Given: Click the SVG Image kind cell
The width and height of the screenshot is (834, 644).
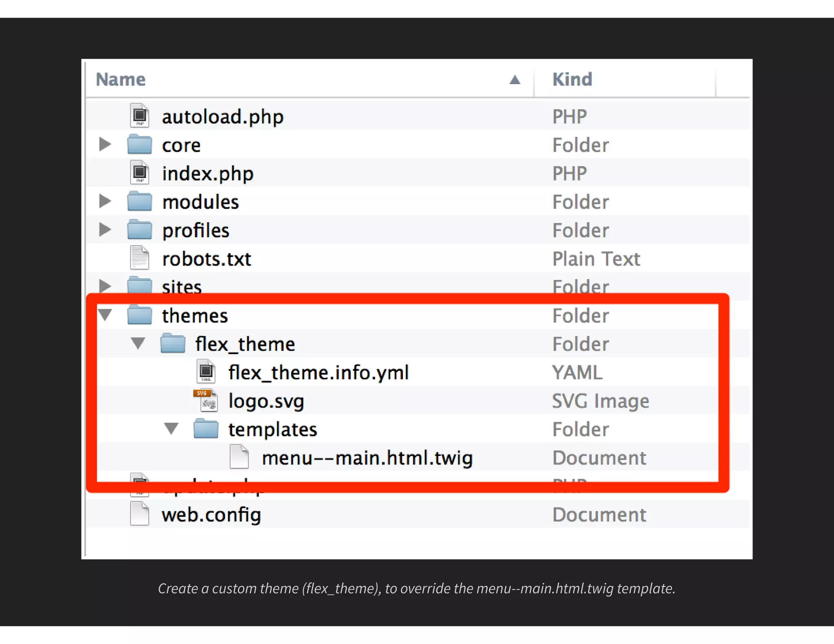Looking at the screenshot, I should [601, 401].
